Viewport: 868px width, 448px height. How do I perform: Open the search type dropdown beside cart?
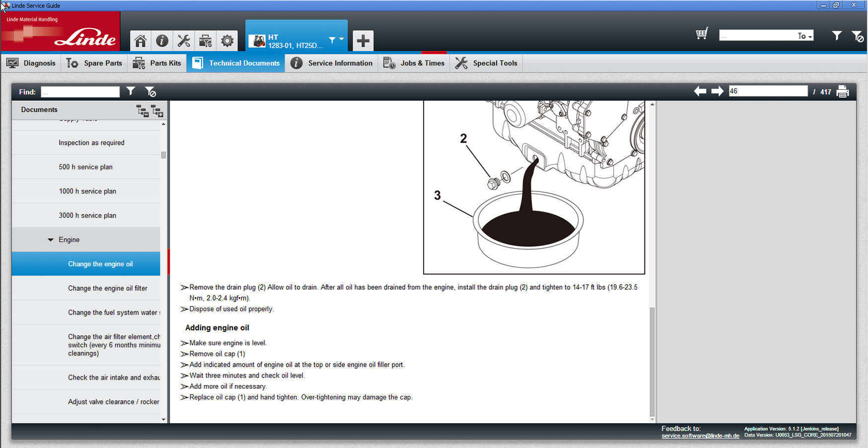[805, 36]
